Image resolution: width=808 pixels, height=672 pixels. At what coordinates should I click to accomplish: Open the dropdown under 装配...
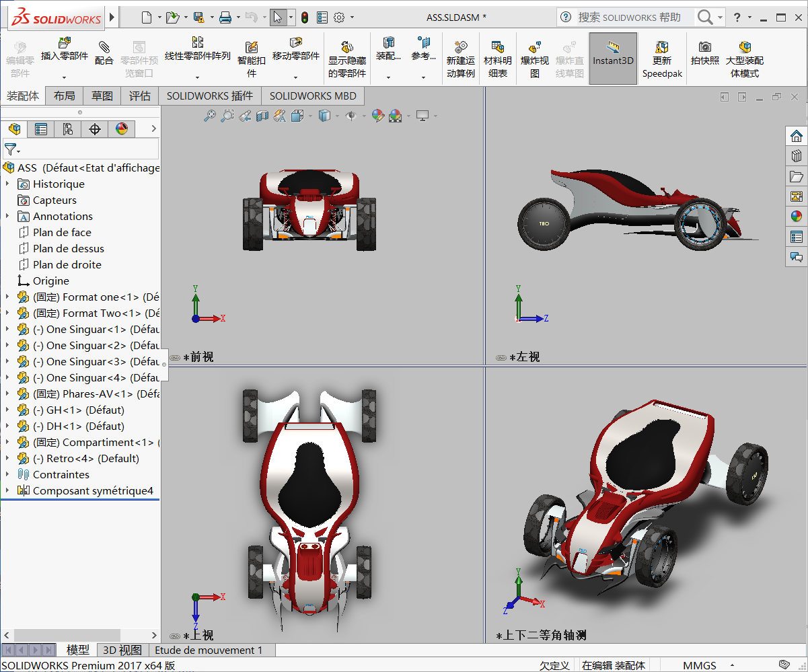pos(388,77)
